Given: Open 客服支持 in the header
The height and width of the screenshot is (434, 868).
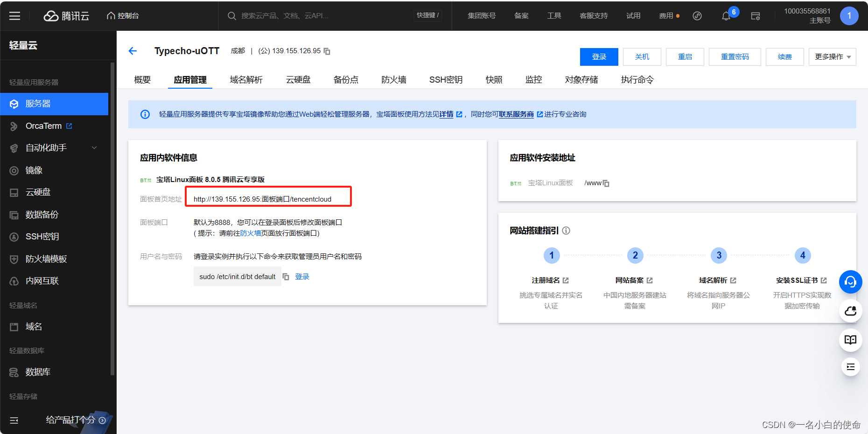Looking at the screenshot, I should 594,16.
